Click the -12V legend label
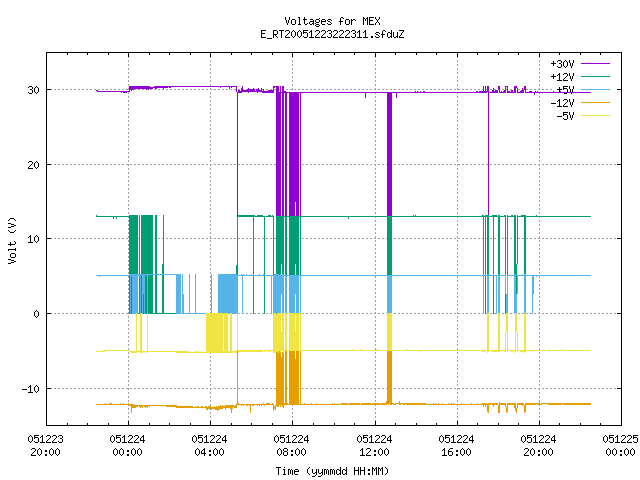The height and width of the screenshot is (480, 640). coord(562,103)
